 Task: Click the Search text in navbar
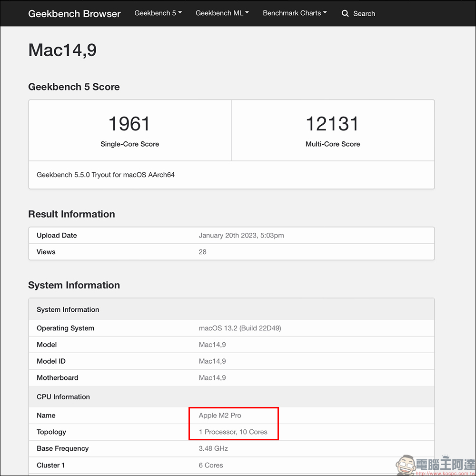[364, 13]
